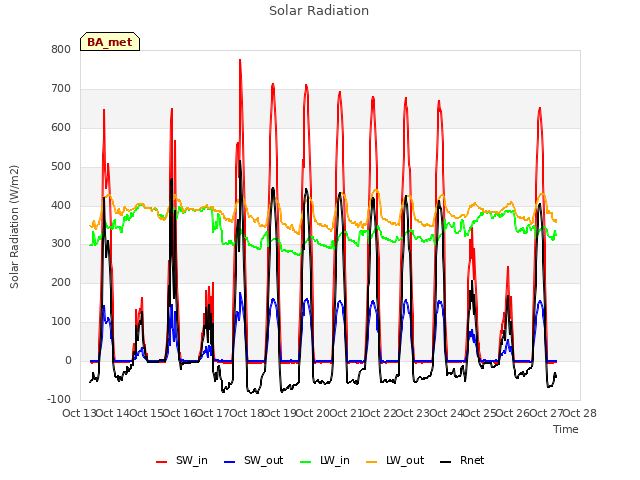Click the 200 y-axis tick label
This screenshot has height=480, width=640.
(61, 282)
